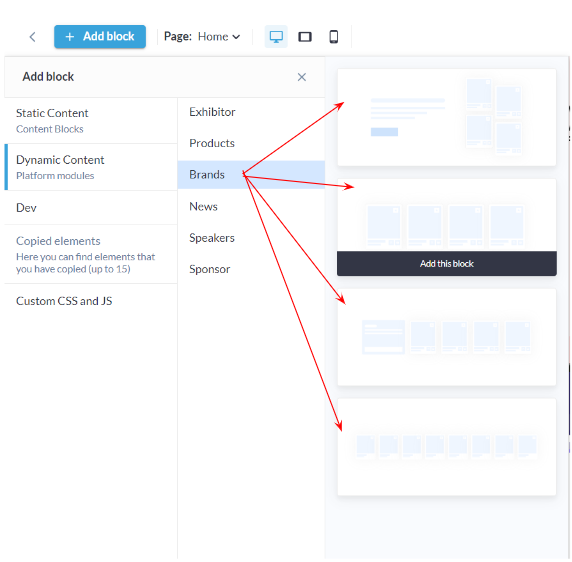Open Custom CSS and JS
This screenshot has height=562, width=572.
[91, 301]
